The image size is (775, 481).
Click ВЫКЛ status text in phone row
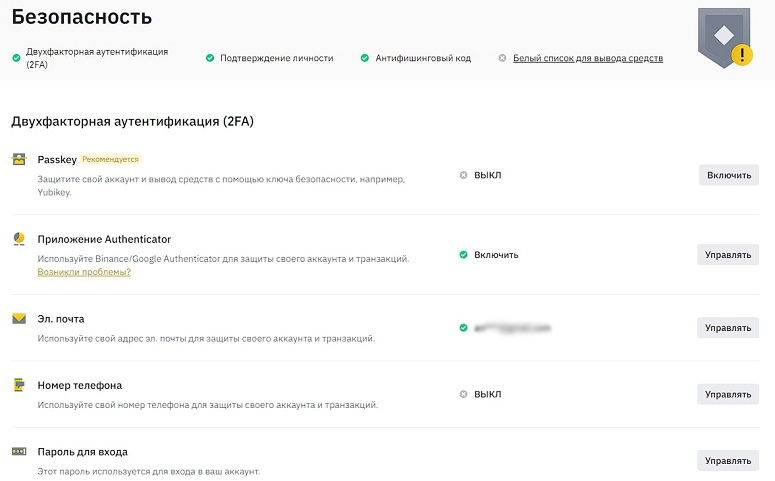pos(487,394)
